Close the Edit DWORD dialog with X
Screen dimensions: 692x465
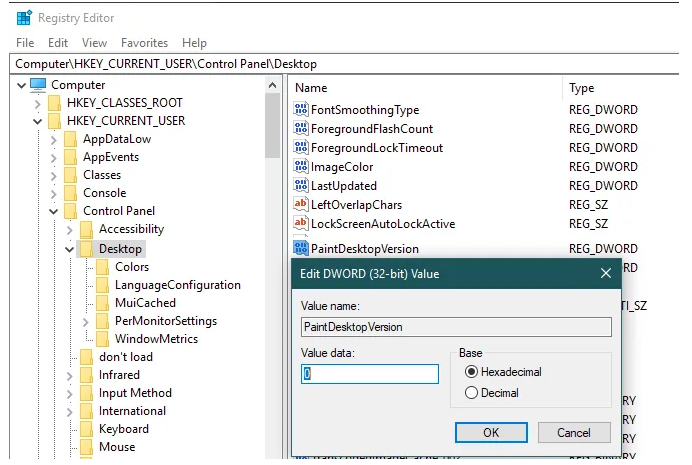click(x=606, y=273)
